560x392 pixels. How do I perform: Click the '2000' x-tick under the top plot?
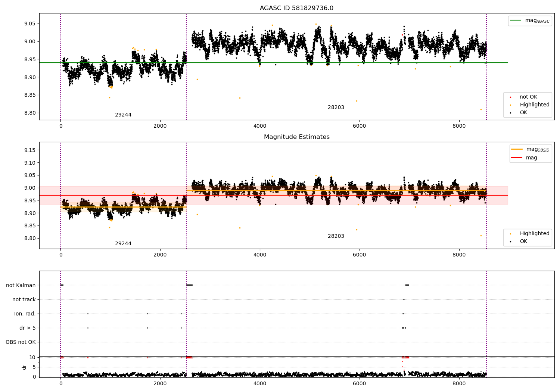coord(160,126)
